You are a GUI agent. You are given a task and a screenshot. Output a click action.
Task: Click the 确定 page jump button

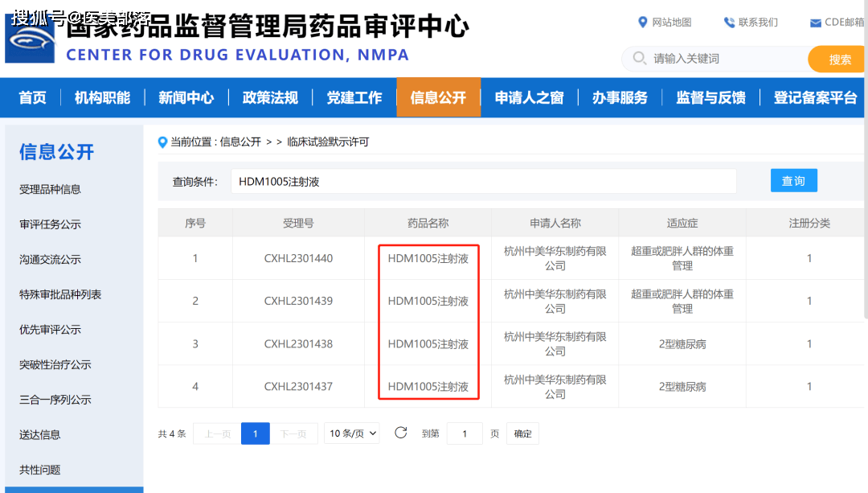pos(522,433)
